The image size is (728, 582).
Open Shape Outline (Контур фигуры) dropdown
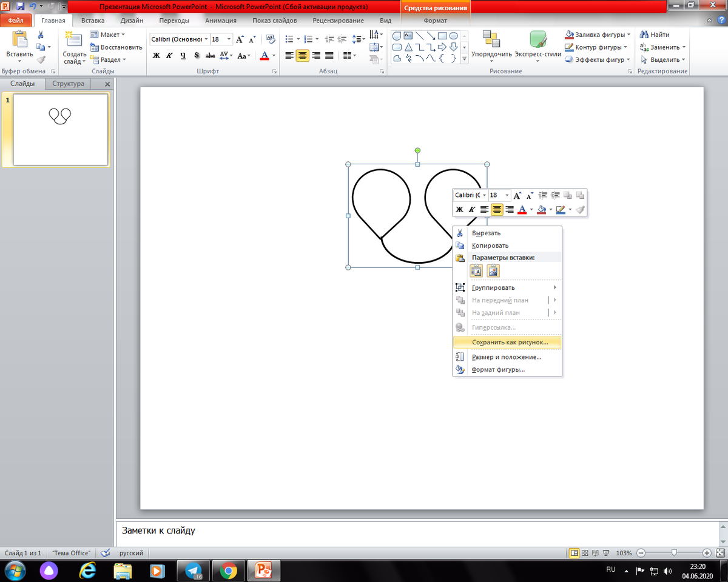[x=598, y=47]
